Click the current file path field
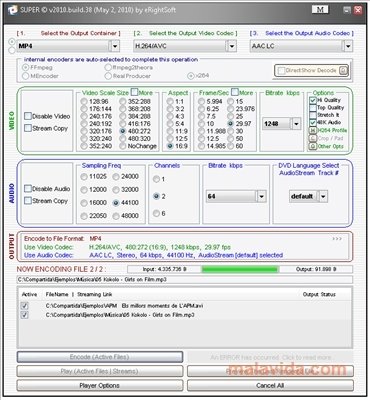370x400 pixels. 184,279
